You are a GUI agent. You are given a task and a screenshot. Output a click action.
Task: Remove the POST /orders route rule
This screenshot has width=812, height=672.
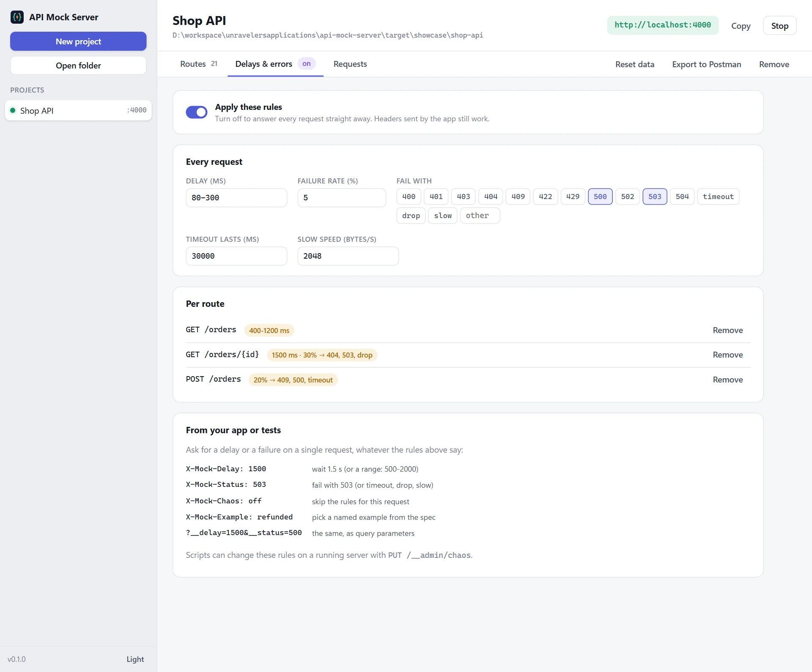click(727, 380)
